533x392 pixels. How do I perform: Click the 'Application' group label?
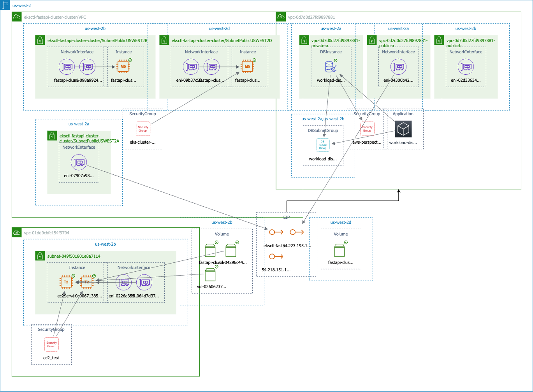coord(403,114)
